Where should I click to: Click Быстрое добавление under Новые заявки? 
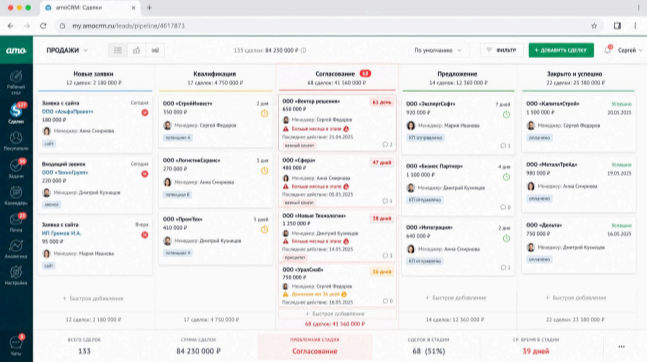pos(93,298)
